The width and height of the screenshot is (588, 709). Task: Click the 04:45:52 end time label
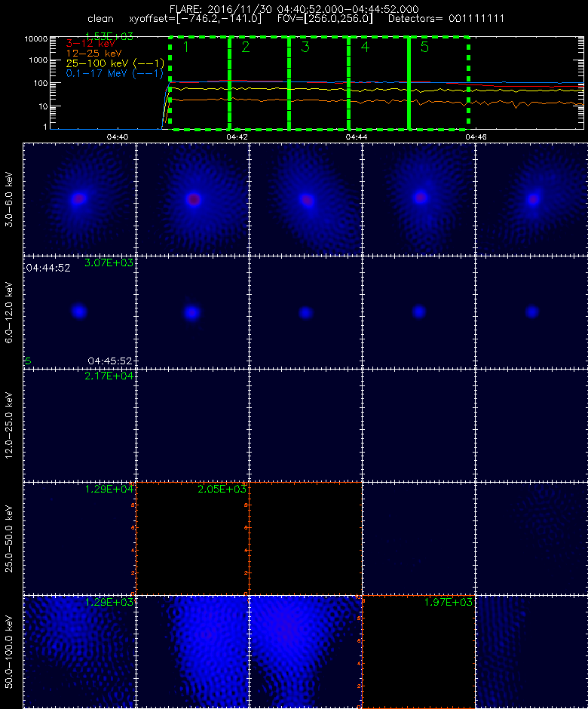(x=110, y=361)
